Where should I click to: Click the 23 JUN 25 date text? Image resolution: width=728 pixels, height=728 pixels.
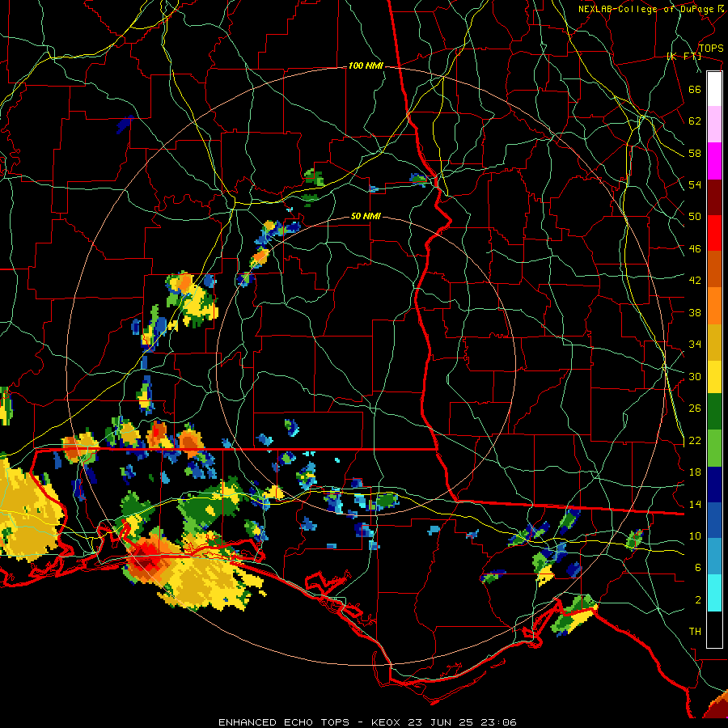(441, 722)
